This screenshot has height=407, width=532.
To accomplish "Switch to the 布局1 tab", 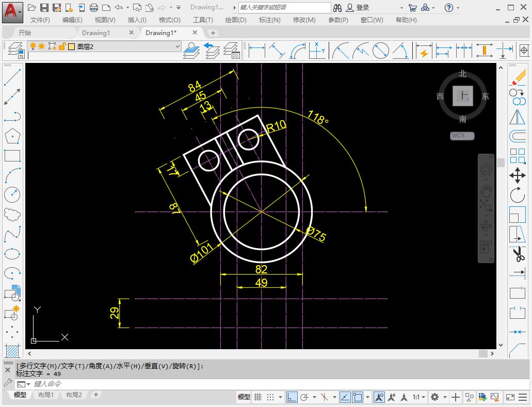I will pyautogui.click(x=46, y=395).
